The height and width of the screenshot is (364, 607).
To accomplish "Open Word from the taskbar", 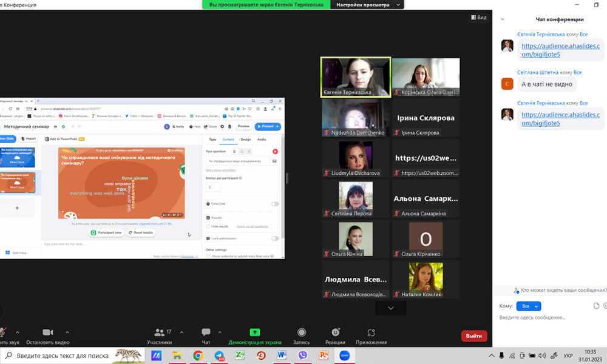I will 282,355.
